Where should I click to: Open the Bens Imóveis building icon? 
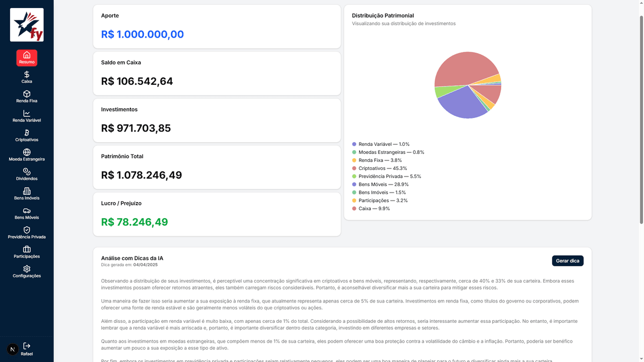27,191
